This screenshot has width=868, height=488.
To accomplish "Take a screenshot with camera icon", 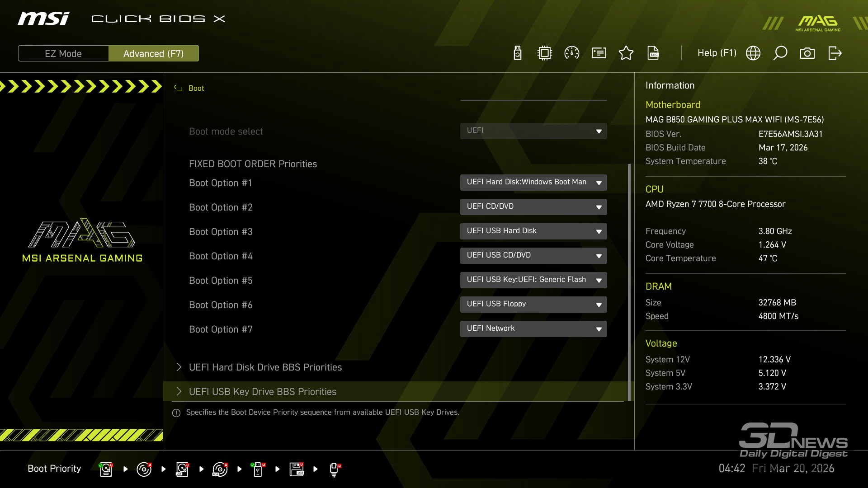I will click(x=807, y=53).
